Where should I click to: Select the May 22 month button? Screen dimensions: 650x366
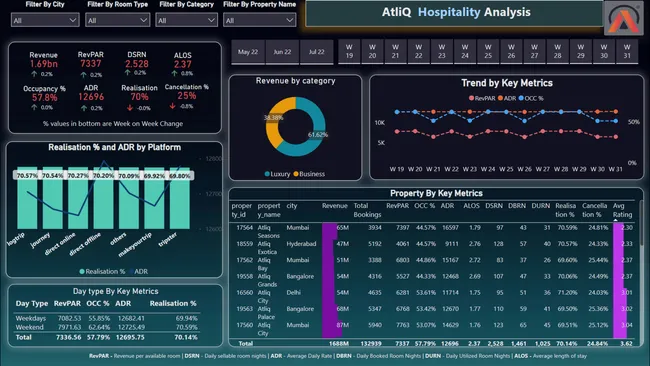[248, 52]
